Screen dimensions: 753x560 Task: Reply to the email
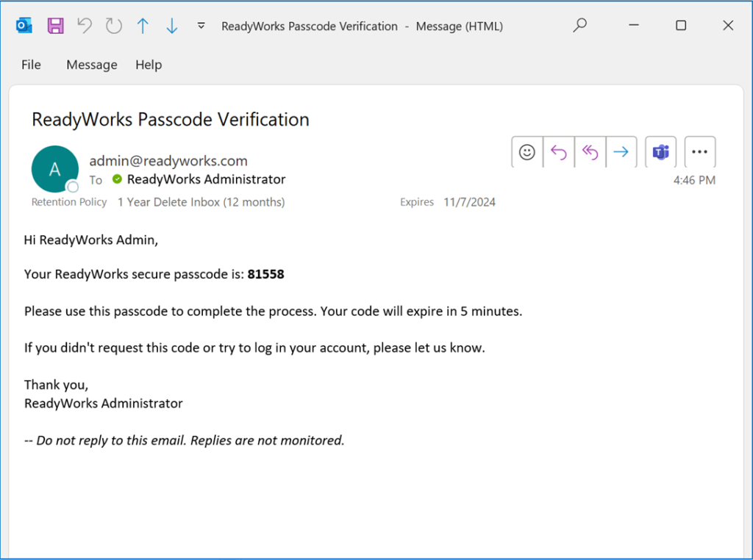[x=558, y=151]
